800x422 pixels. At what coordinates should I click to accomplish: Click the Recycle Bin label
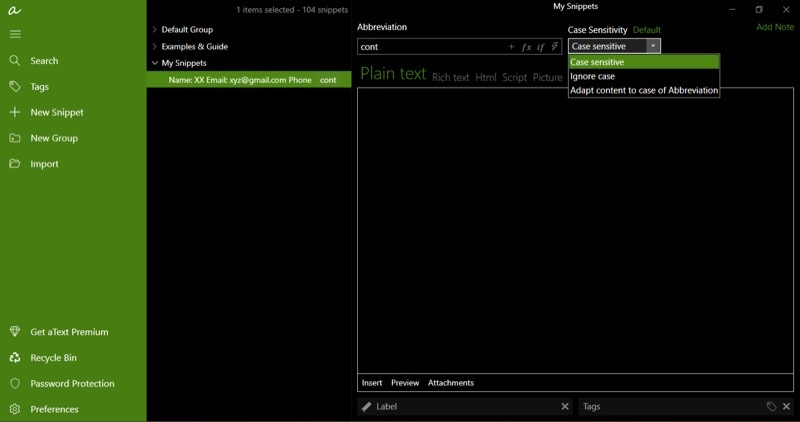click(x=53, y=358)
